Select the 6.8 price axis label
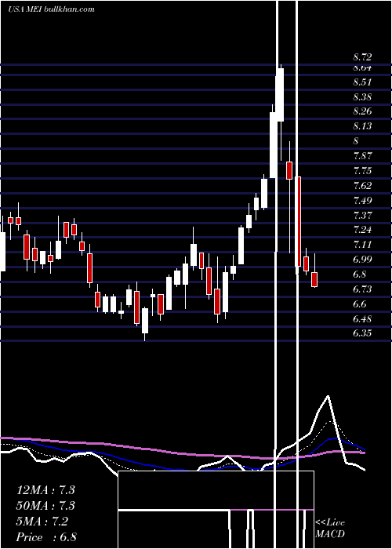Screen dimensions: 392x549 359,274
